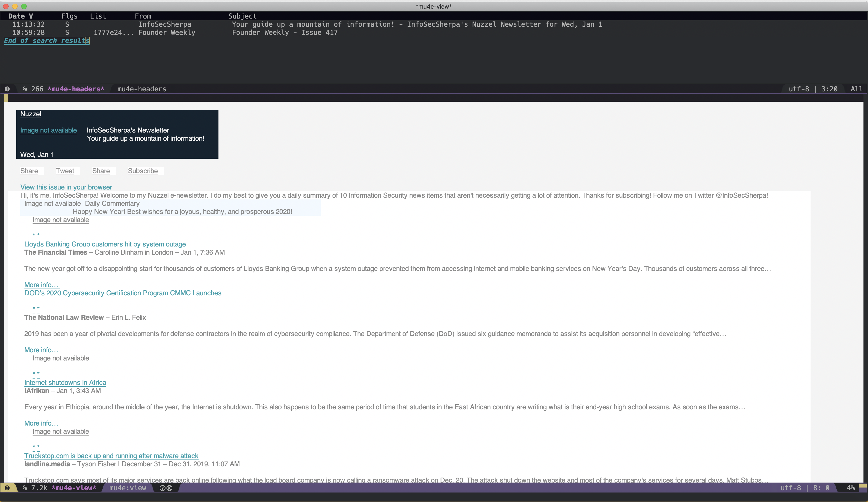Click the From column header

click(x=143, y=16)
